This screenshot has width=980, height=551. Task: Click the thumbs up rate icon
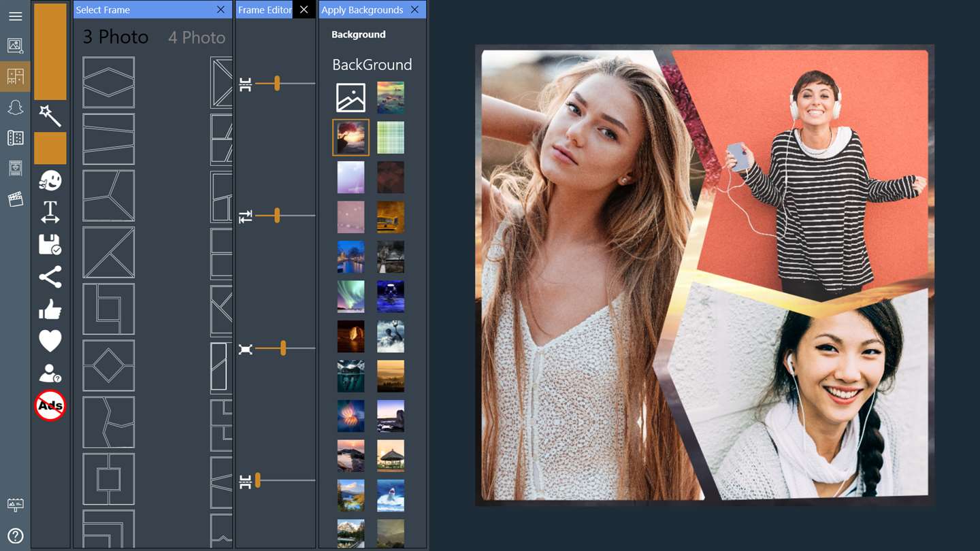pos(50,310)
